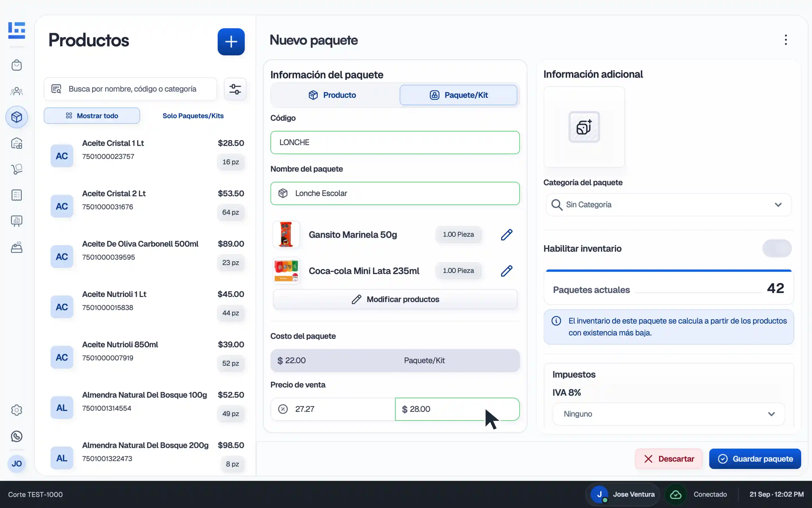Switch to the Producto tab

click(x=332, y=95)
